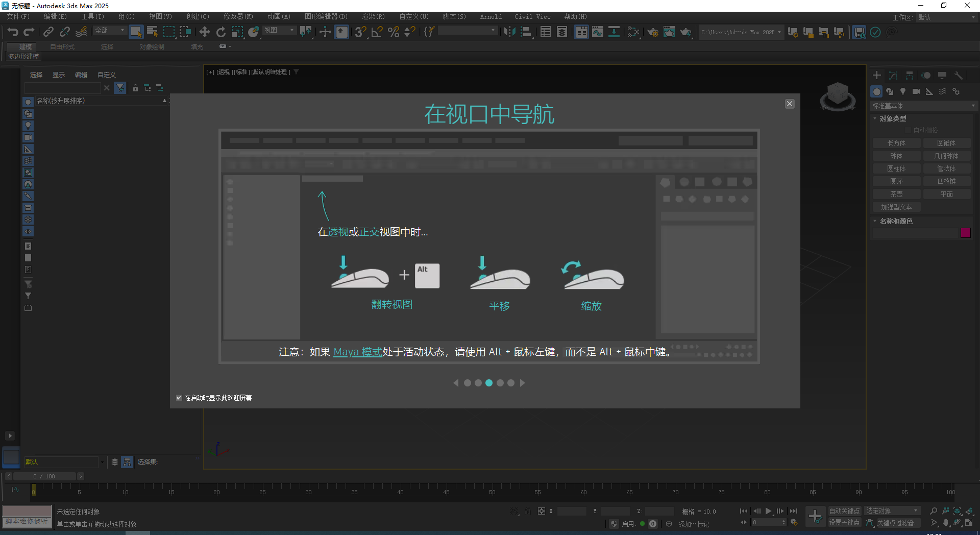Screen dimensions: 980x535
Task: Toggle the Angle Snap icon
Action: [x=377, y=32]
